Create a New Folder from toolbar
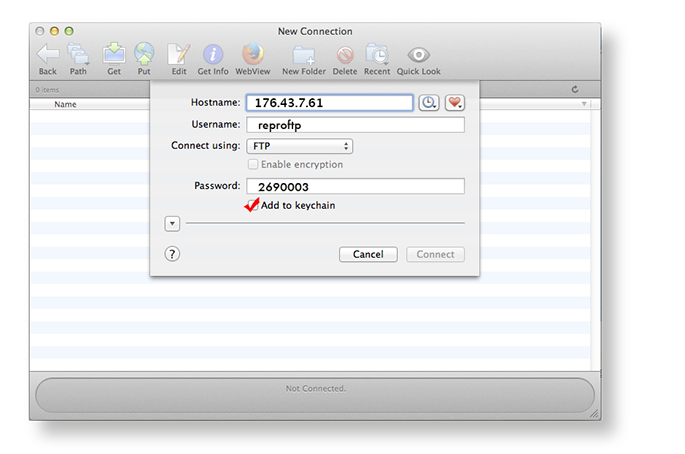This screenshot has width=685, height=454. tap(304, 55)
